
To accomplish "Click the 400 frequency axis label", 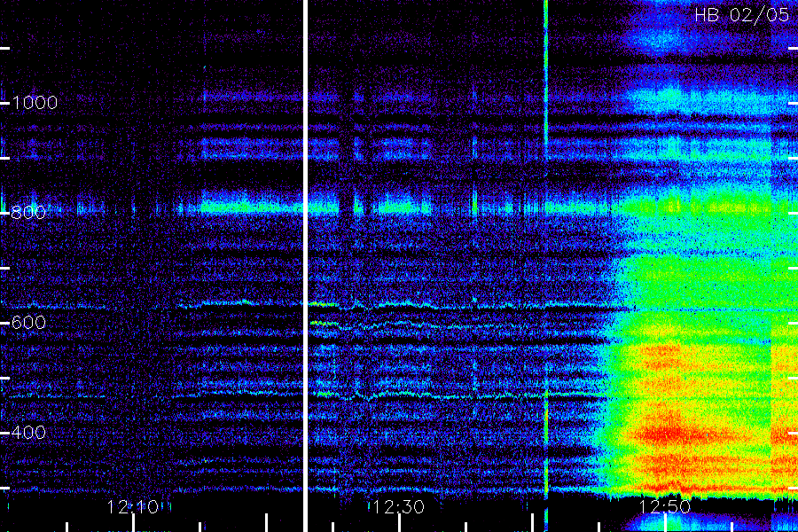I will (28, 433).
